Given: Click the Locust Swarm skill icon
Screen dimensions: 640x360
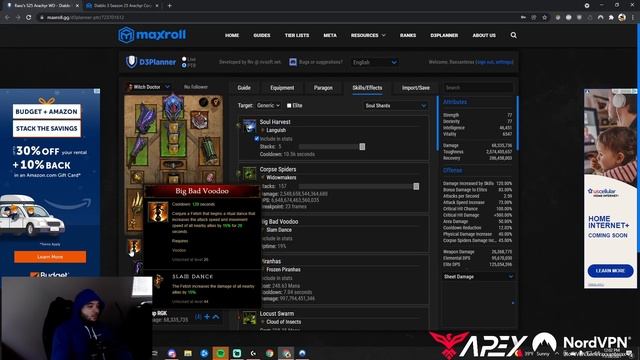Looking at the screenshot, I should tap(250, 318).
